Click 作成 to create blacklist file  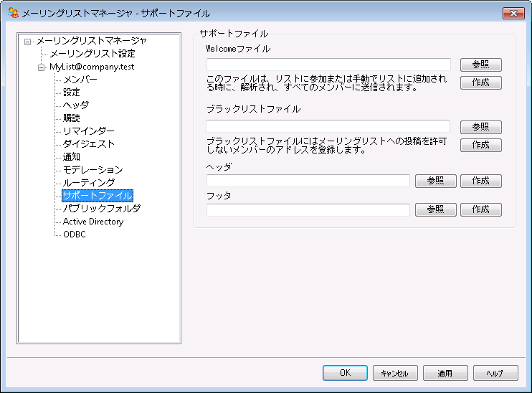click(x=480, y=145)
